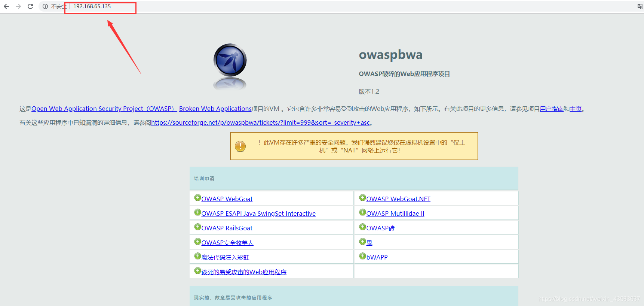
Task: Open the 主页 link
Action: click(x=576, y=109)
